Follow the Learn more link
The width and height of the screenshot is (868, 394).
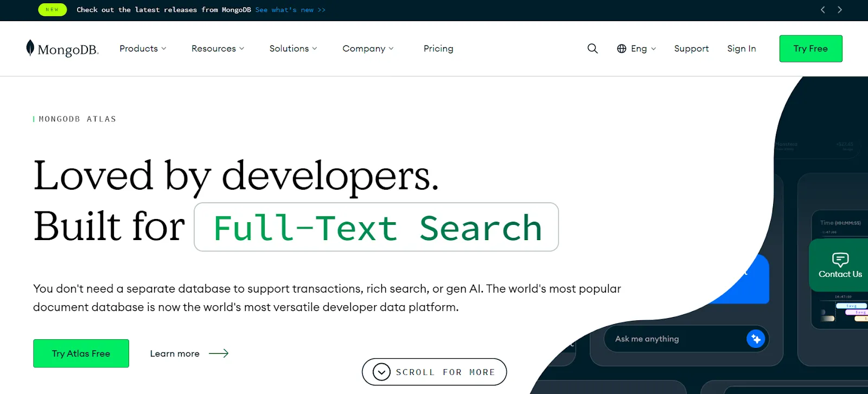[x=175, y=353]
